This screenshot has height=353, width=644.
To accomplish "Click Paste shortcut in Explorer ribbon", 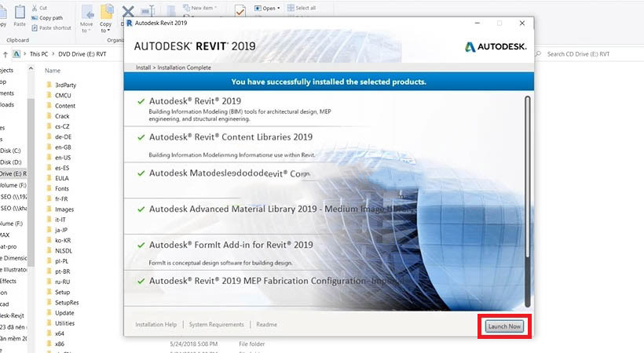I will pyautogui.click(x=51, y=28).
